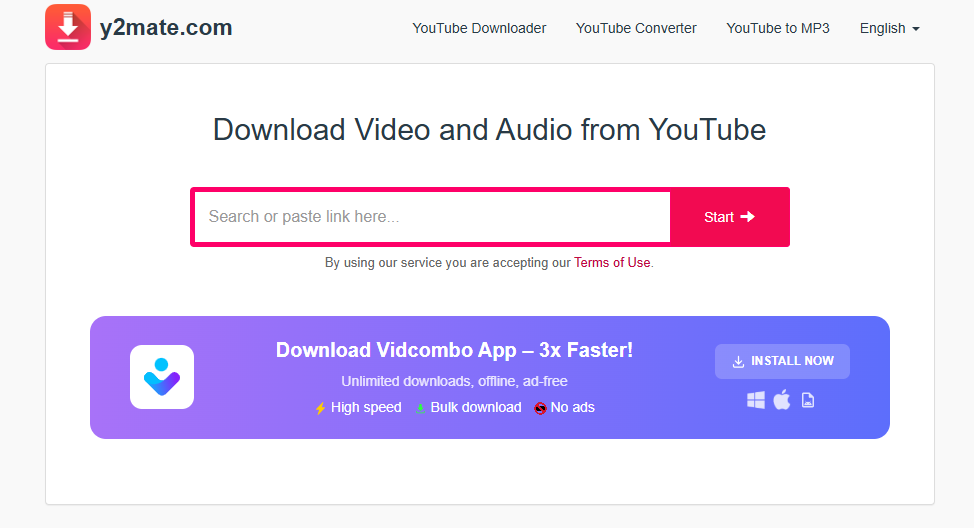The width and height of the screenshot is (974, 528).
Task: Click the No ads label
Action: click(x=573, y=407)
